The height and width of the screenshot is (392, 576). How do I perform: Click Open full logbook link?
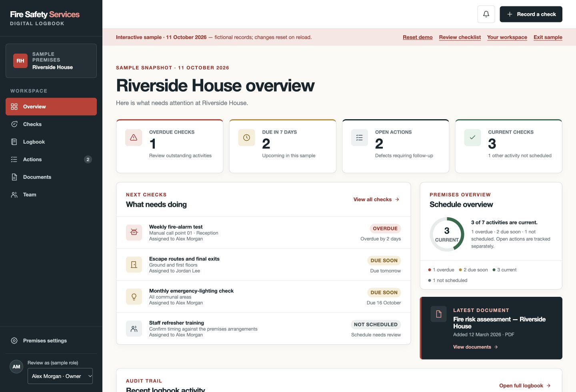tap(525, 386)
